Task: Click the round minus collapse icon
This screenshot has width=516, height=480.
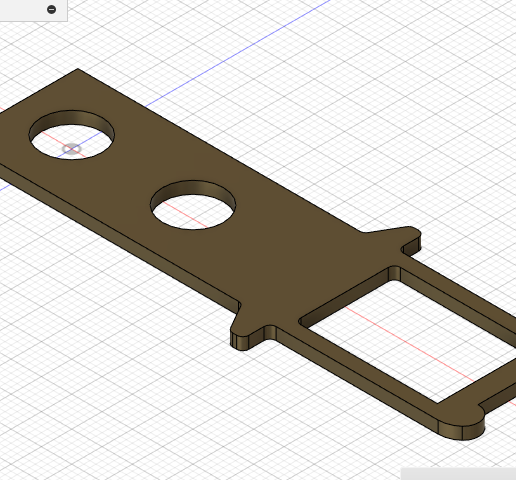Action: pos(51,9)
